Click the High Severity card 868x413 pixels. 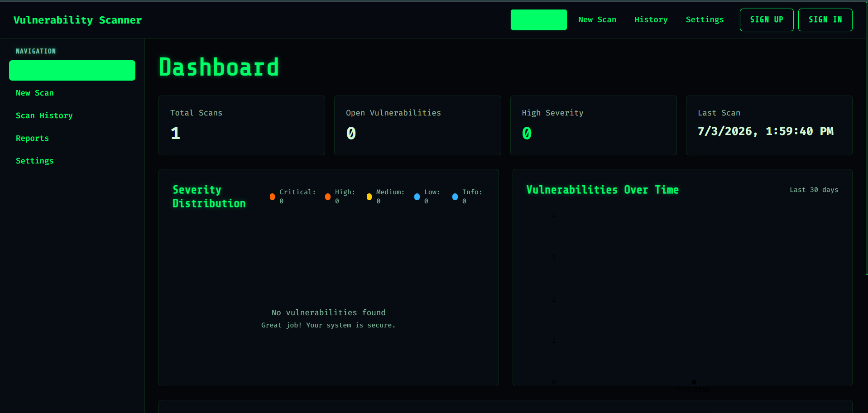[593, 125]
